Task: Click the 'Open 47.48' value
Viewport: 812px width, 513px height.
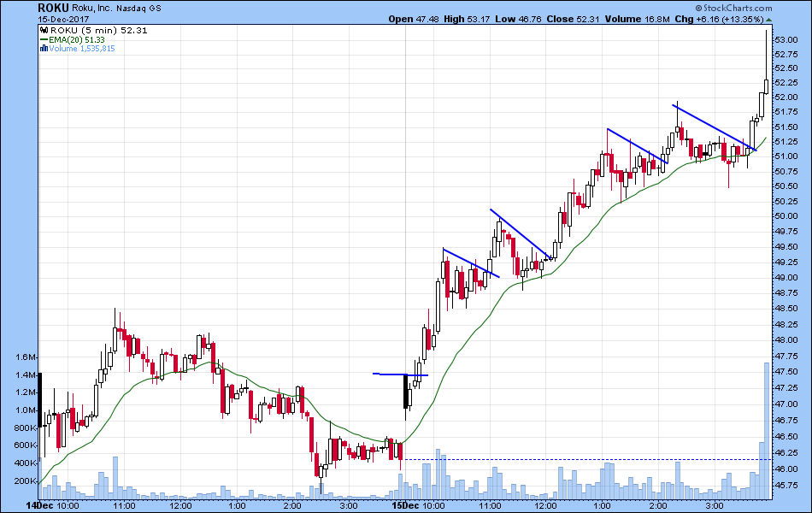Action: pos(414,19)
